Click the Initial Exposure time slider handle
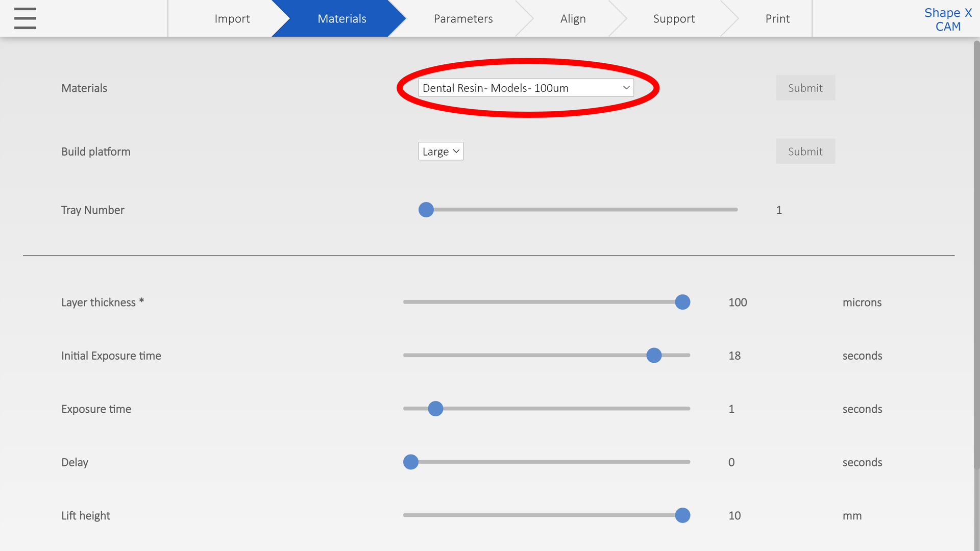 pos(654,356)
